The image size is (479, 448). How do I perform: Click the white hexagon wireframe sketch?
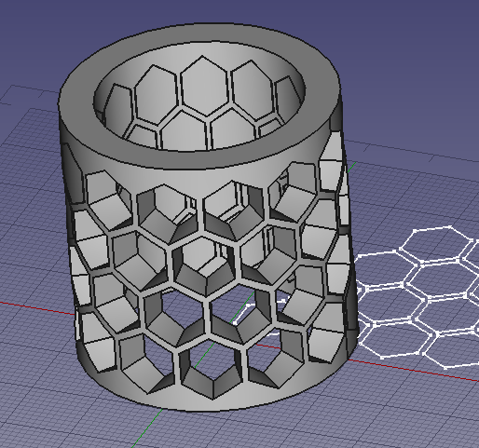[417, 296]
